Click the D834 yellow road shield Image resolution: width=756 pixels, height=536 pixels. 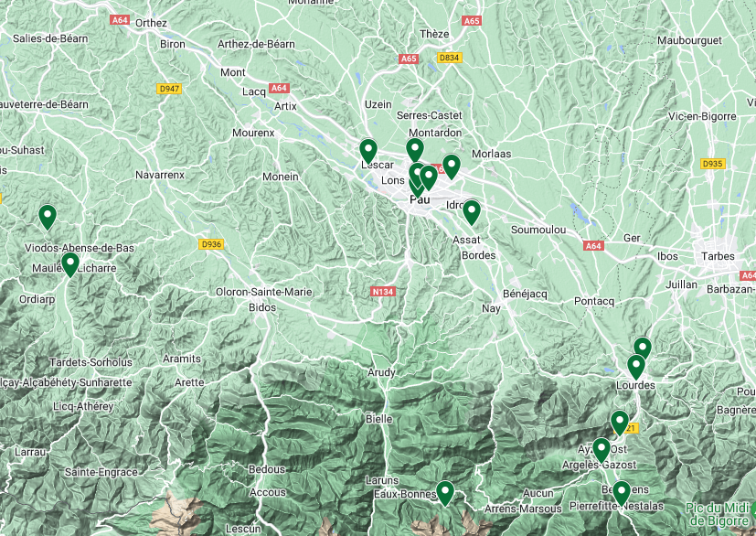click(x=450, y=58)
